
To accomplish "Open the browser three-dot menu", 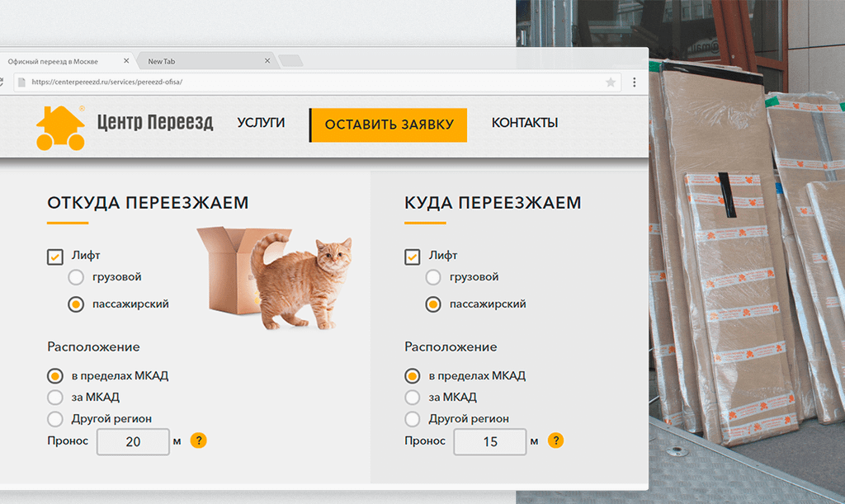I will [x=635, y=82].
